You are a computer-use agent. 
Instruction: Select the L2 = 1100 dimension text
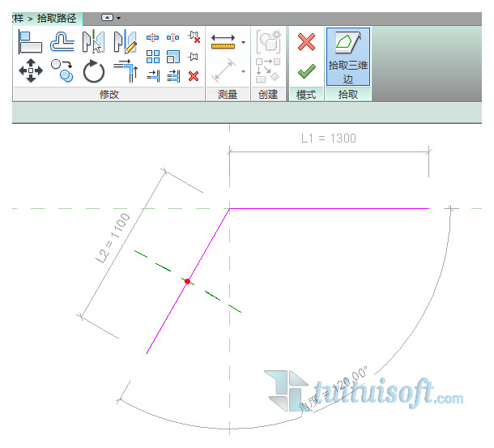pyautogui.click(x=113, y=238)
